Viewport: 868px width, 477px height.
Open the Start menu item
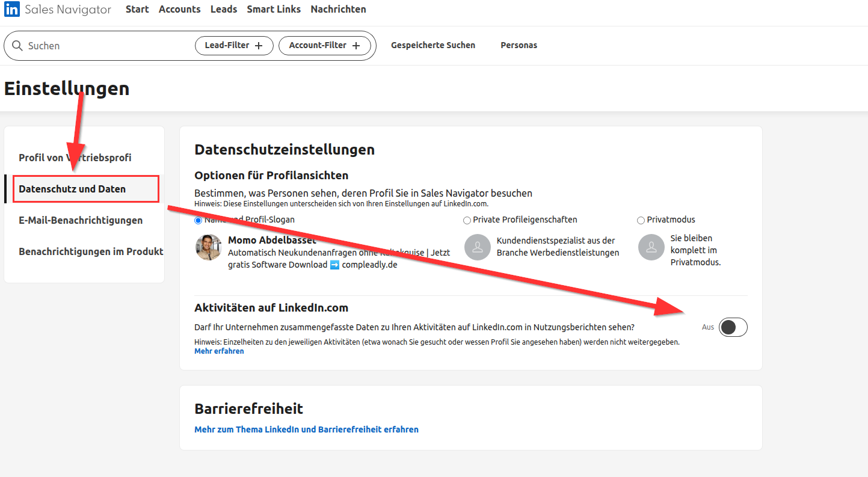pos(137,10)
